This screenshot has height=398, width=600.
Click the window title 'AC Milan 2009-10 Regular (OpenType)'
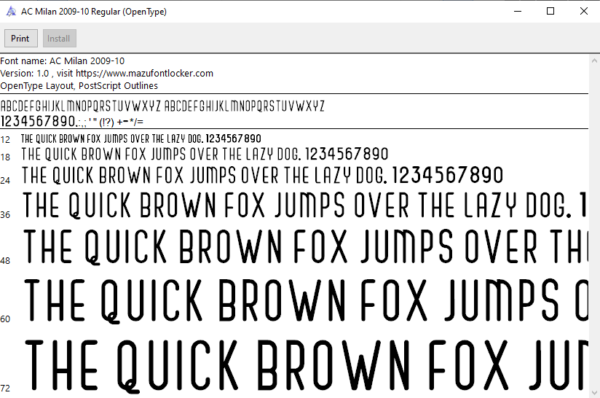(94, 12)
